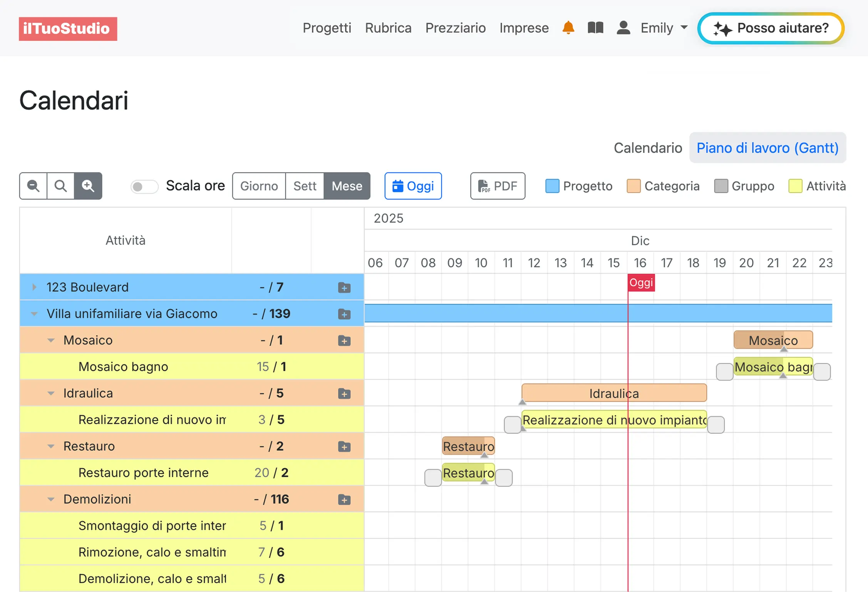Expand the 123 Boulevard project row
This screenshot has height=592, width=868.
click(34, 287)
